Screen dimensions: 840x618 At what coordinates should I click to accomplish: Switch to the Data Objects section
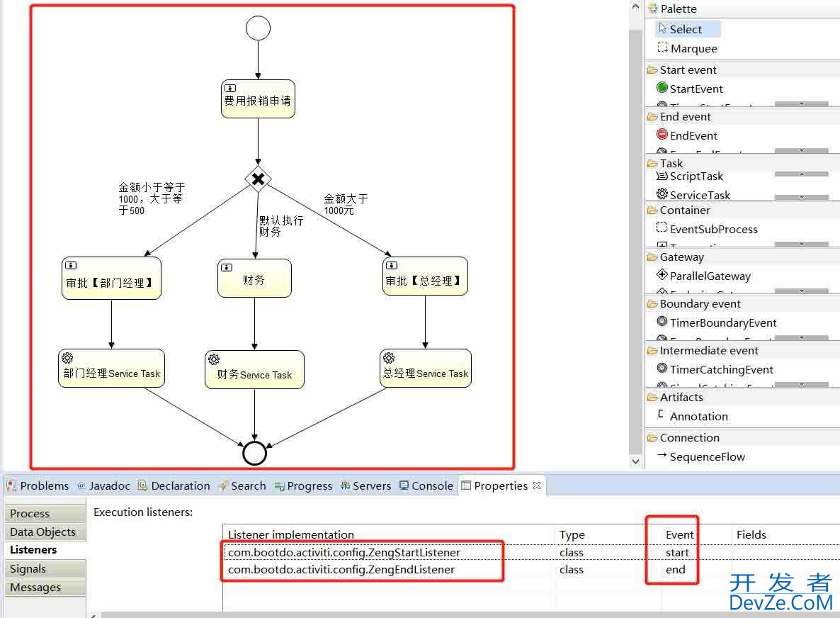point(42,532)
